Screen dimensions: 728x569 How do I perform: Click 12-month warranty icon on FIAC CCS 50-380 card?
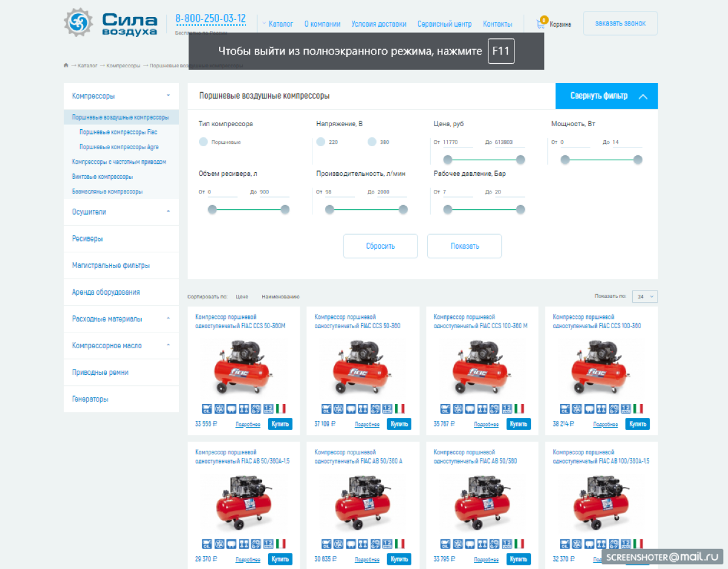388,409
